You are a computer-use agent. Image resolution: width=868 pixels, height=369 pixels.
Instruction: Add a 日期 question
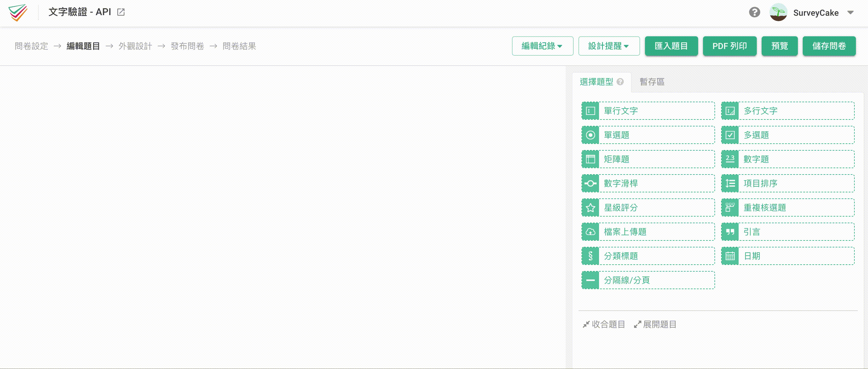click(788, 256)
